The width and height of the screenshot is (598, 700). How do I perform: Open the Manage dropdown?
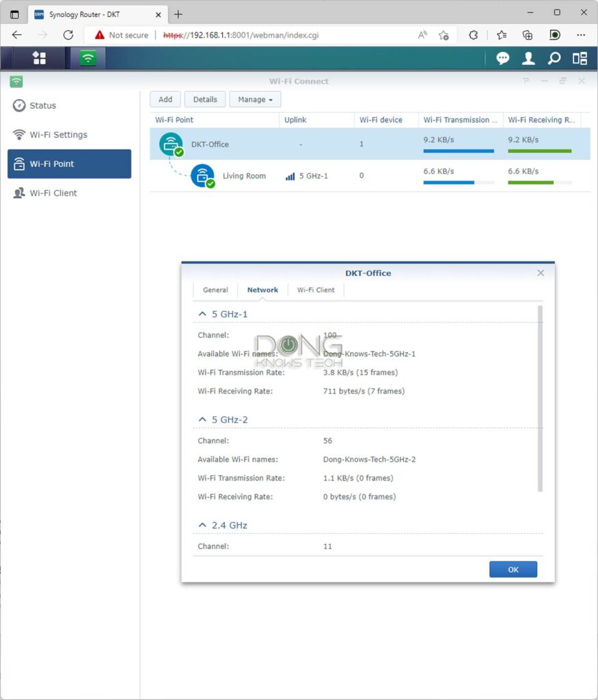point(256,100)
